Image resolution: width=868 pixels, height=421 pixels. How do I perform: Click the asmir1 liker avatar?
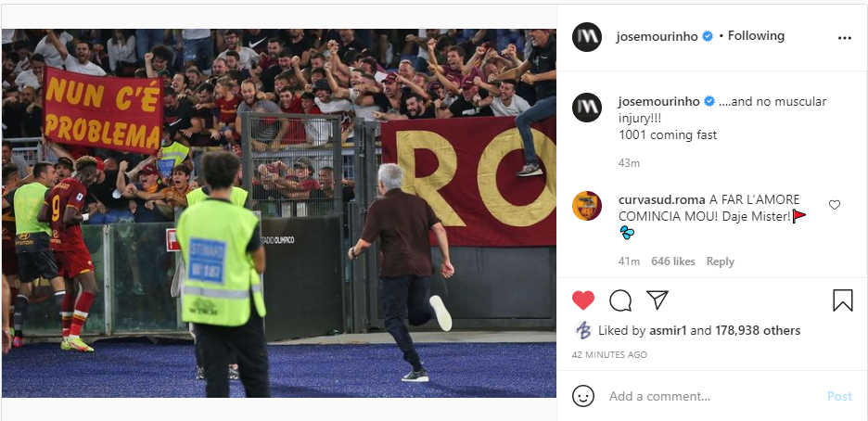tap(582, 330)
